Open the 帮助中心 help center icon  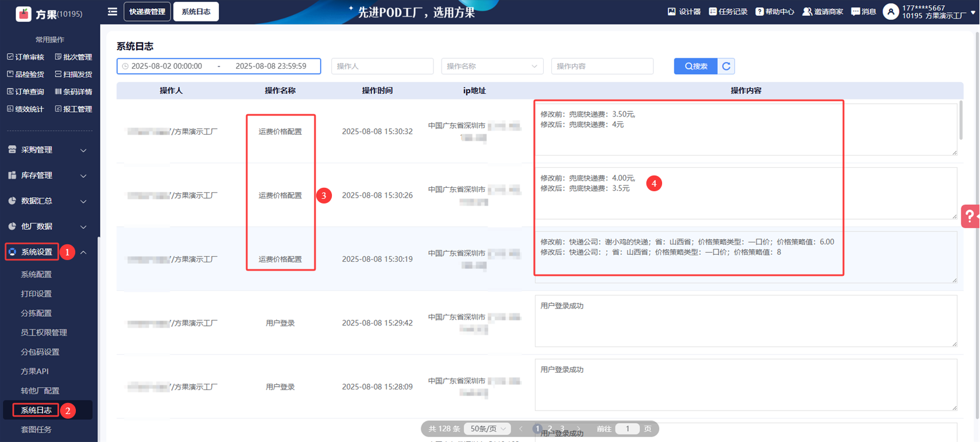[x=759, y=12]
